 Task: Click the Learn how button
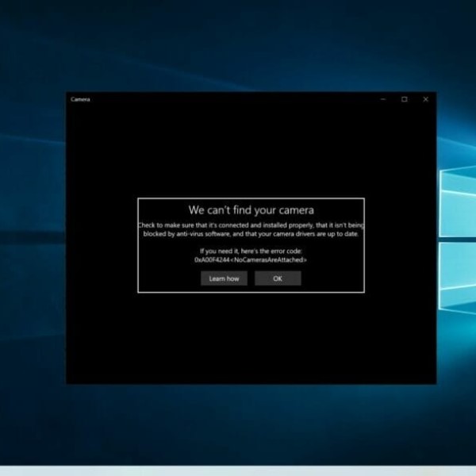224,278
